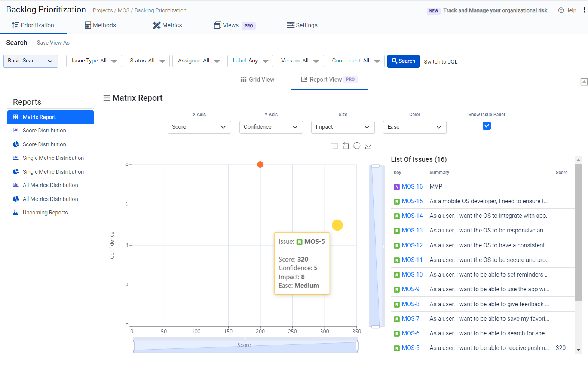
Task: Collapse the search panel with top-right arrow icon
Action: [x=584, y=82]
